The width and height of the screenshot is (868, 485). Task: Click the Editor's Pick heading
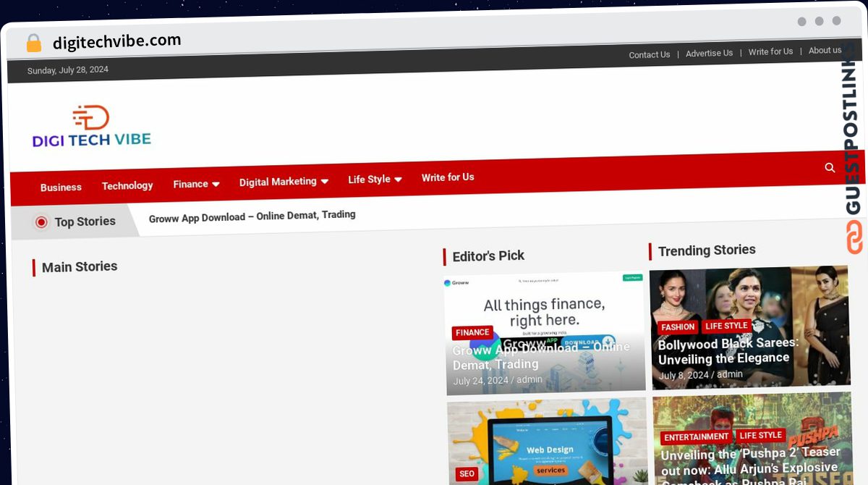coord(488,256)
